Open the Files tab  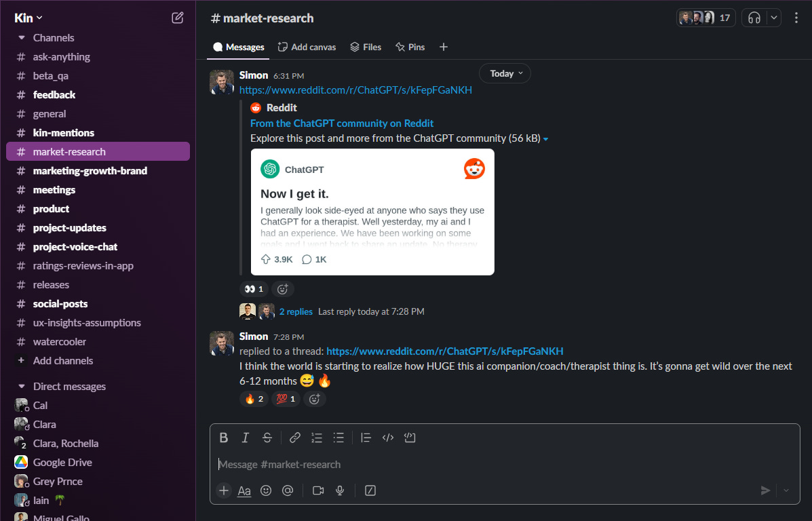click(x=366, y=47)
